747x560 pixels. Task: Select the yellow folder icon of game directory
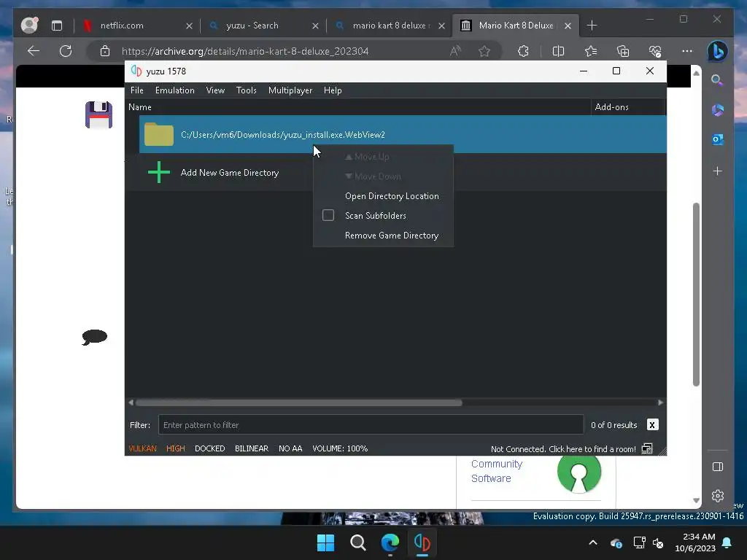click(x=159, y=134)
